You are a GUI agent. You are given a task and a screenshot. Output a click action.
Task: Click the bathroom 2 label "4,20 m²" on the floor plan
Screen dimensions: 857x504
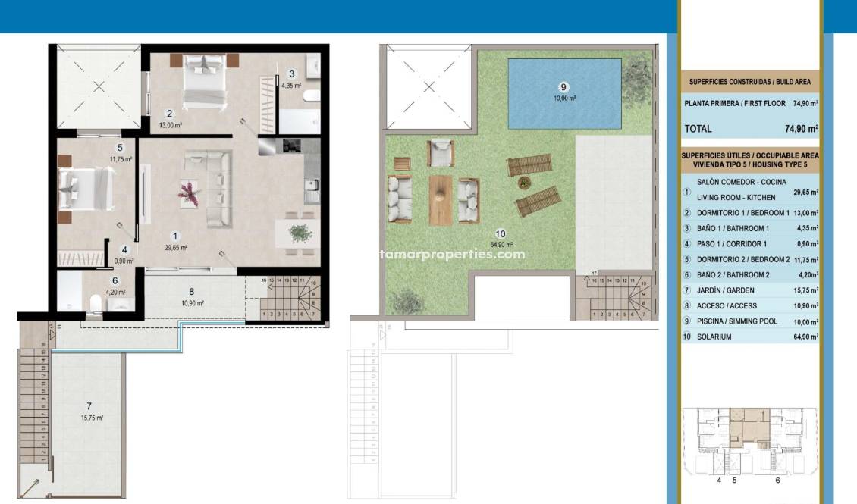(x=115, y=292)
